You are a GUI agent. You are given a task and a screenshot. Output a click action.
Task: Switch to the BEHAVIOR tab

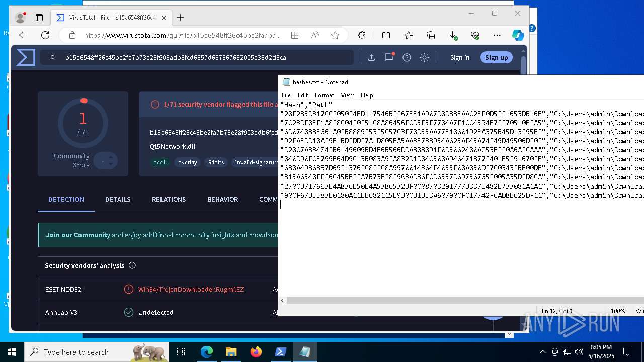coord(222,200)
